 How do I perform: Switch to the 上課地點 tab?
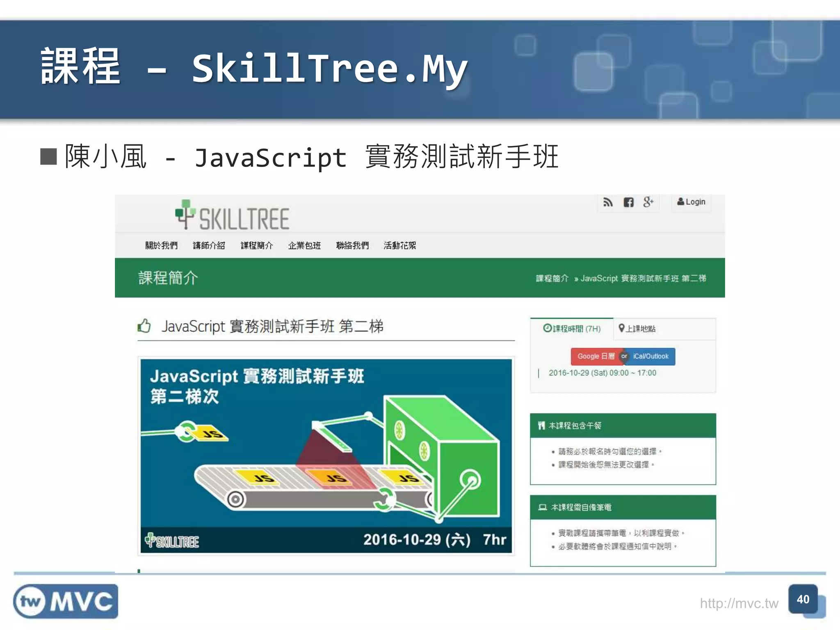tap(637, 329)
